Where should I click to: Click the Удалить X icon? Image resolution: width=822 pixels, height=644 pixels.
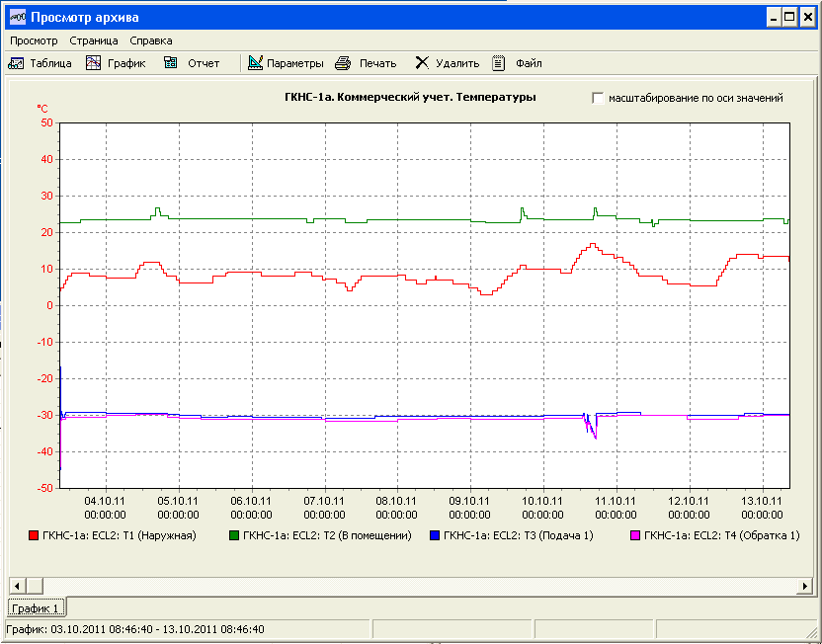pyautogui.click(x=422, y=63)
